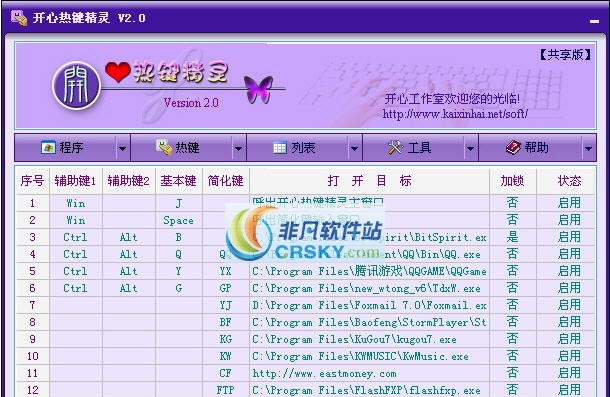Click the 加锁 column header
Viewport: 610px width, 397px height.
pos(512,181)
